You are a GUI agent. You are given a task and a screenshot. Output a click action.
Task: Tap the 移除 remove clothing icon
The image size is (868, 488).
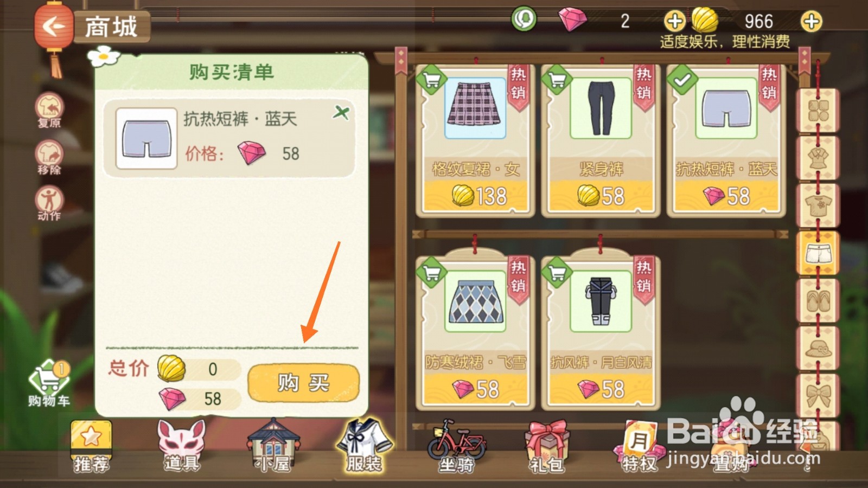pos(49,157)
